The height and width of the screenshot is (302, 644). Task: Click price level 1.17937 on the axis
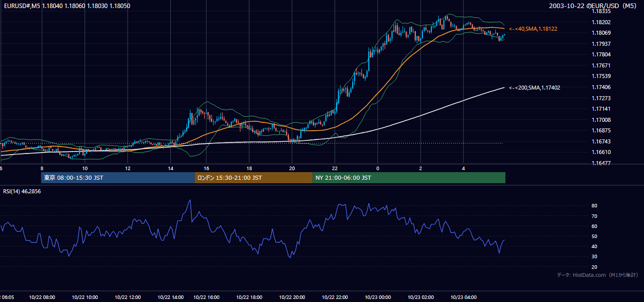coord(601,44)
